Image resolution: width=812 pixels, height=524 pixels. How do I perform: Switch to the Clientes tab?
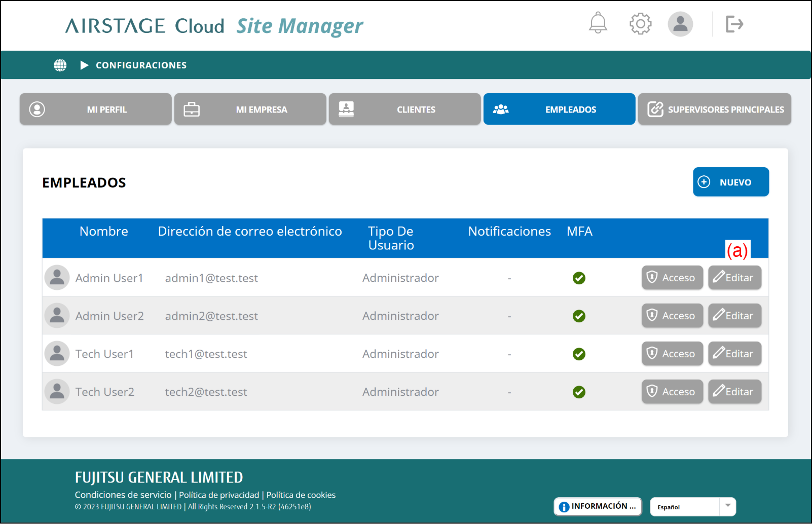[404, 109]
